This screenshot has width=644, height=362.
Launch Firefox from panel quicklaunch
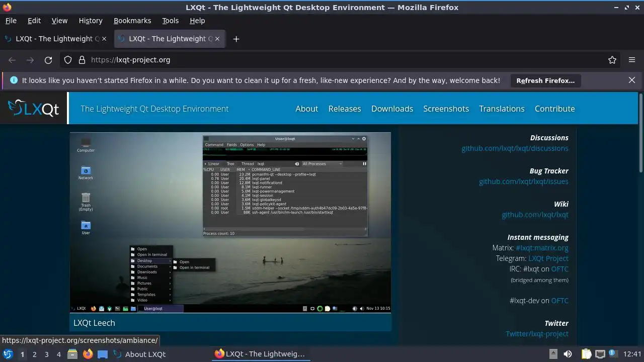[88, 354]
